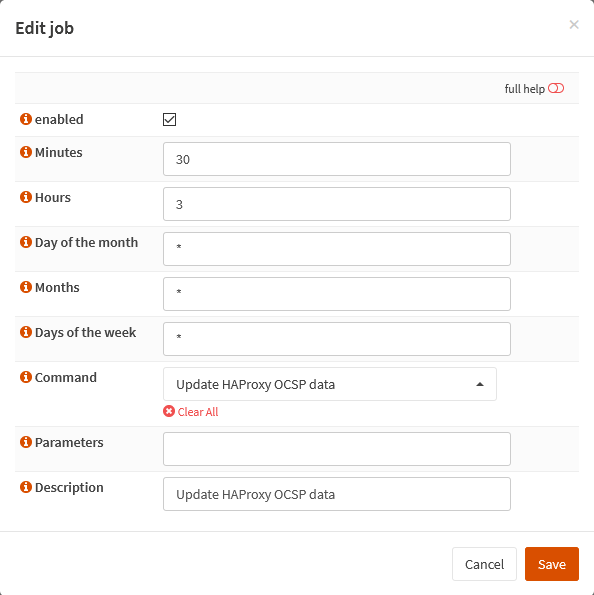
Task: Select the empty Parameters text box
Action: 337,449
